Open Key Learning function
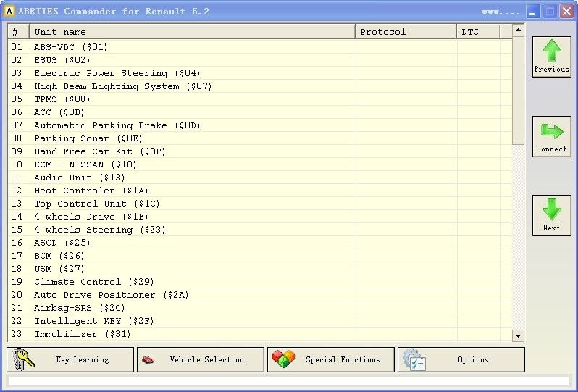The width and height of the screenshot is (578, 392). pos(70,359)
